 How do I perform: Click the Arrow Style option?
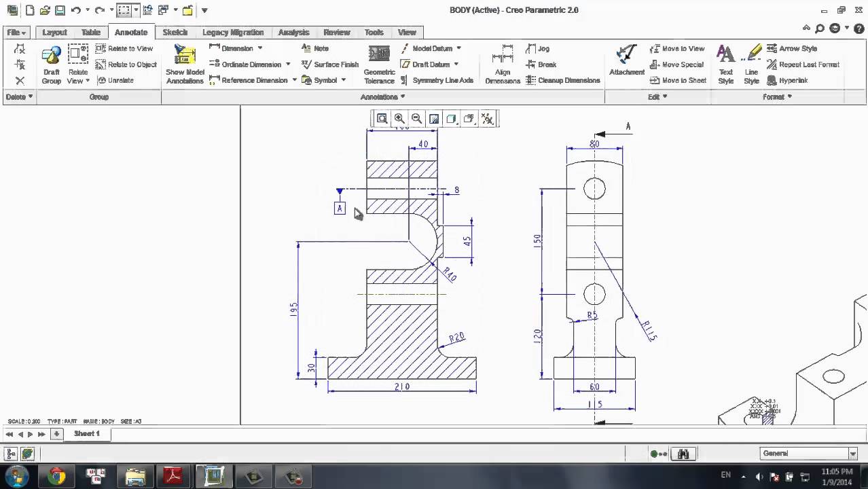792,48
